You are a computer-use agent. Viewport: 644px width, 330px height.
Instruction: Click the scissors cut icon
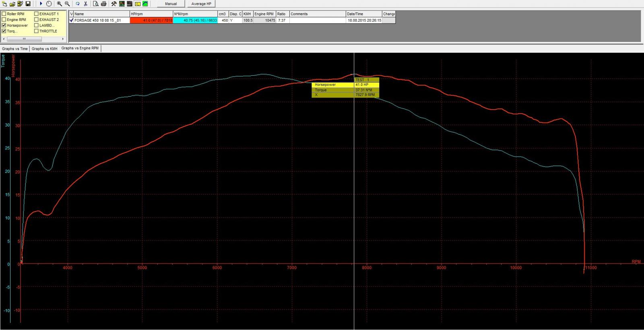(x=86, y=4)
